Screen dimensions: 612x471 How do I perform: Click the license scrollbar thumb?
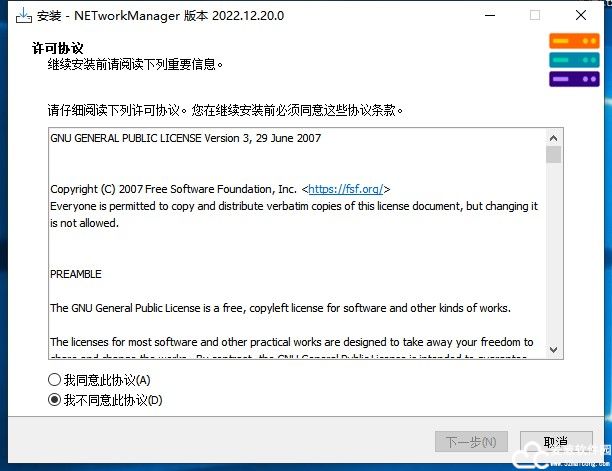tap(553, 155)
